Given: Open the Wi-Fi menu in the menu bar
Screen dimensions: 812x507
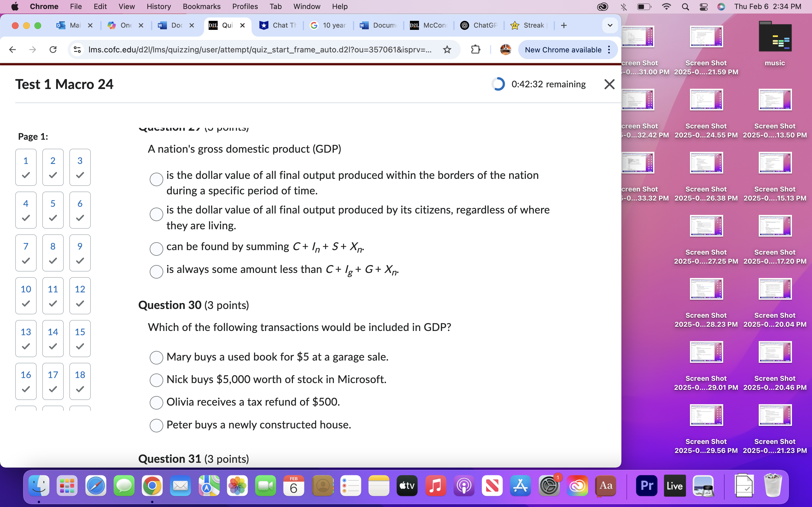Looking at the screenshot, I should coord(667,6).
